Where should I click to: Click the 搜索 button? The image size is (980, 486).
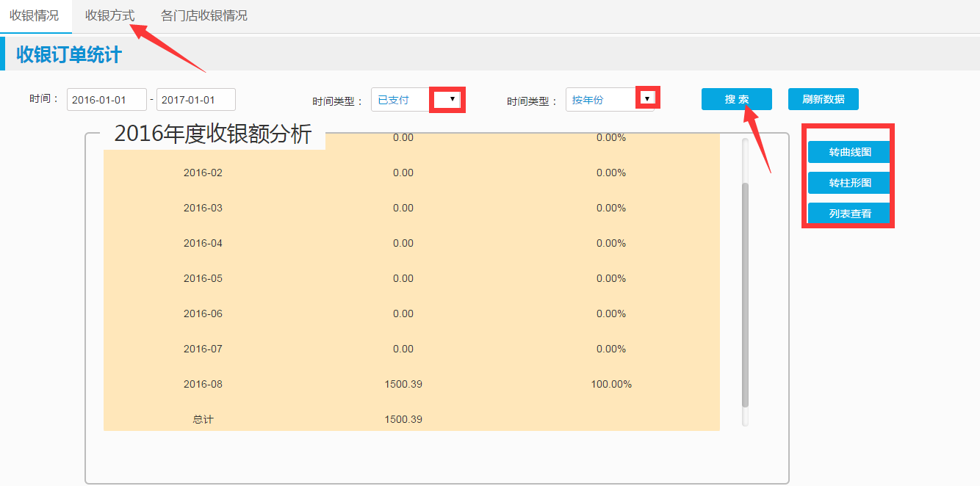click(736, 100)
